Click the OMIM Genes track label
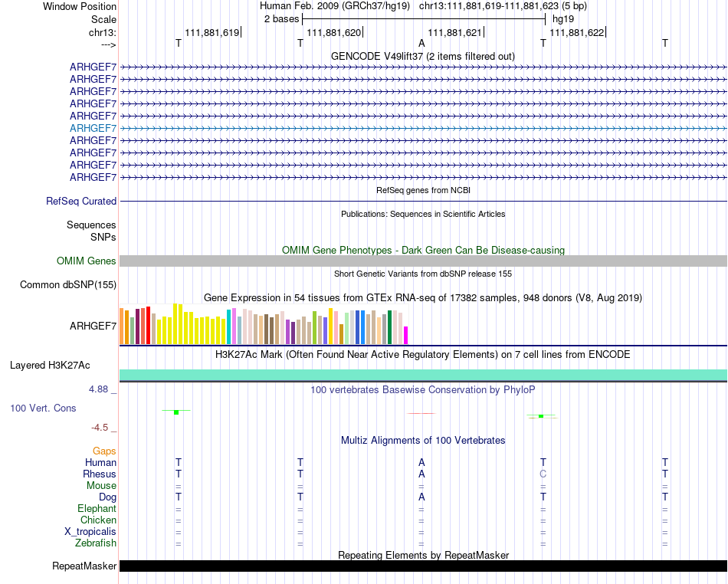Image resolution: width=728 pixels, height=584 pixels. pos(87,261)
